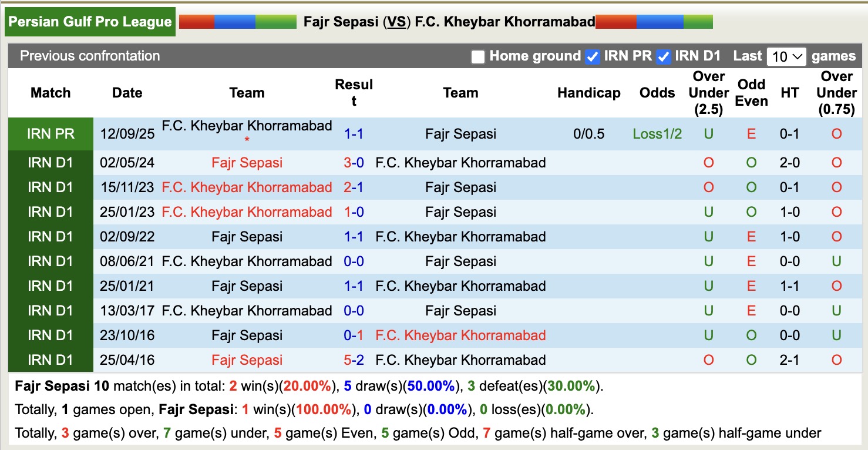868x450 pixels.
Task: Open the Loss1/2 odds link
Action: [657, 133]
